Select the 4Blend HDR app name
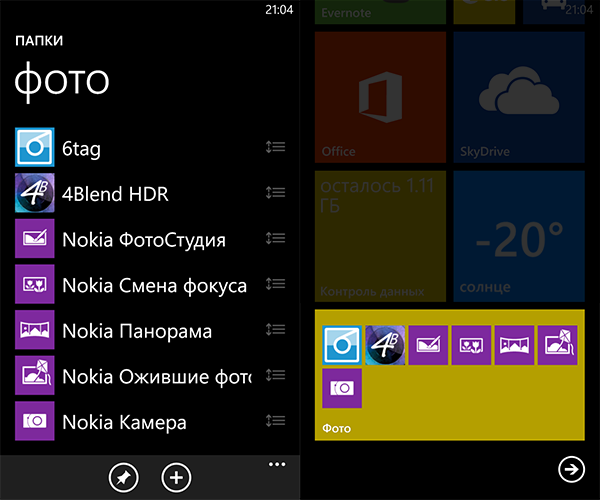Screen dimensions: 600x500 (115, 194)
